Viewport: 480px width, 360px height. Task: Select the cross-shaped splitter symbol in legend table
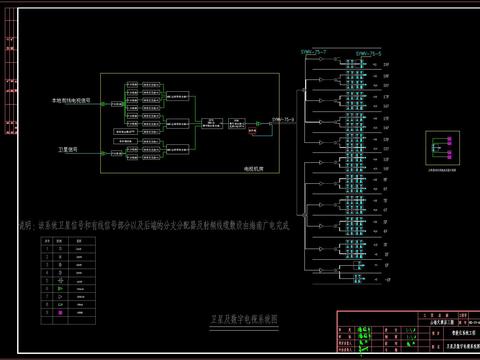(60, 281)
